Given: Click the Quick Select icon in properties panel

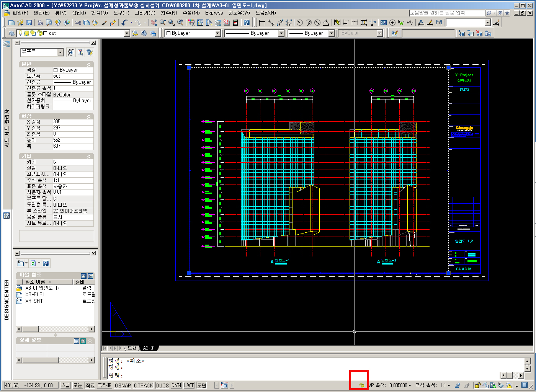Looking at the screenshot, I should click(x=89, y=52).
